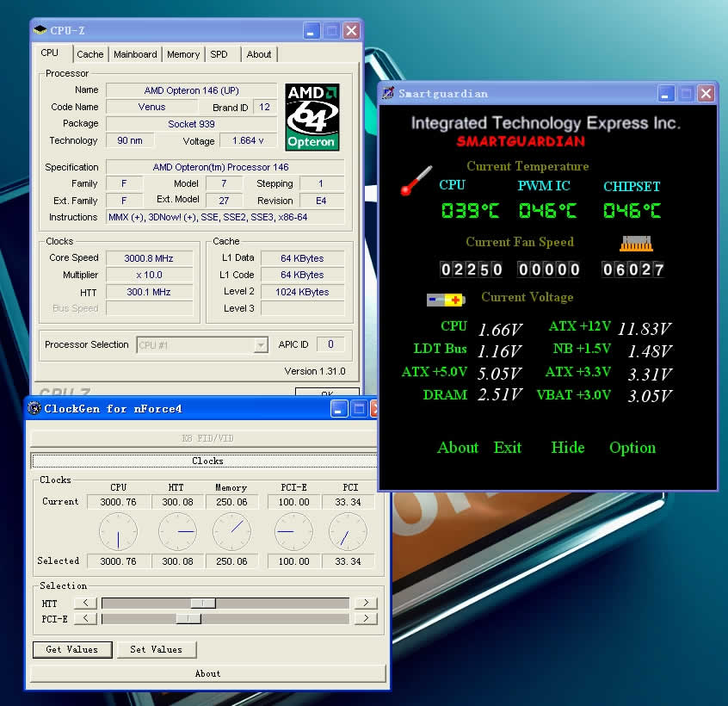Click the Voltage value 1.664 v
Screen dimensions: 728x706
click(248, 140)
